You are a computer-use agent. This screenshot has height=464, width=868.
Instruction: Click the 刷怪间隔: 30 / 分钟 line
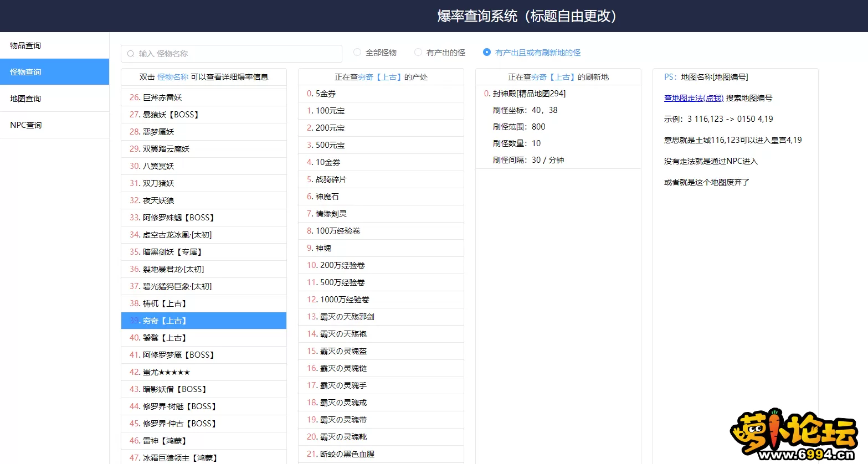[528, 160]
